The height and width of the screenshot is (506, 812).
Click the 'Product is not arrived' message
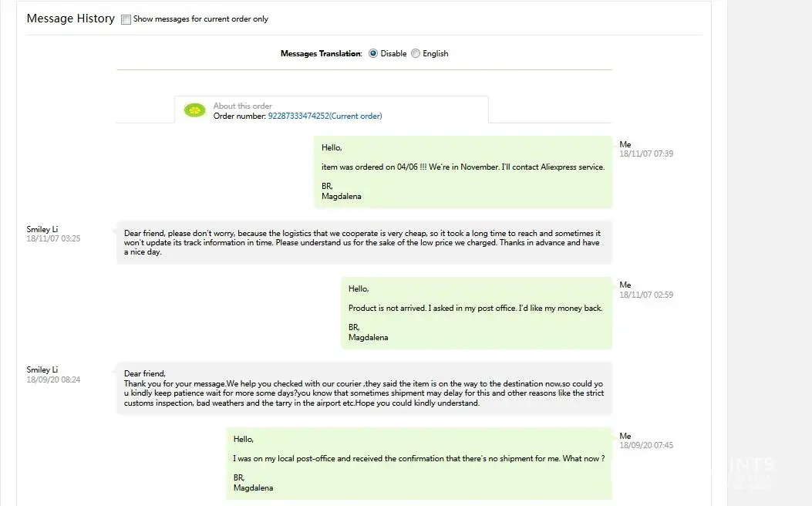[x=475, y=309]
